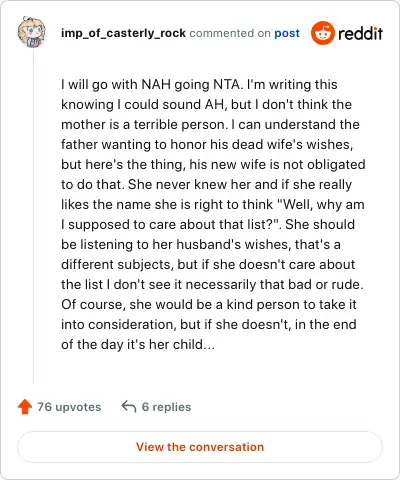Viewport: 400px width, 480px height.
Task: Click the vertical thread line under avatar
Action: click(x=33, y=216)
